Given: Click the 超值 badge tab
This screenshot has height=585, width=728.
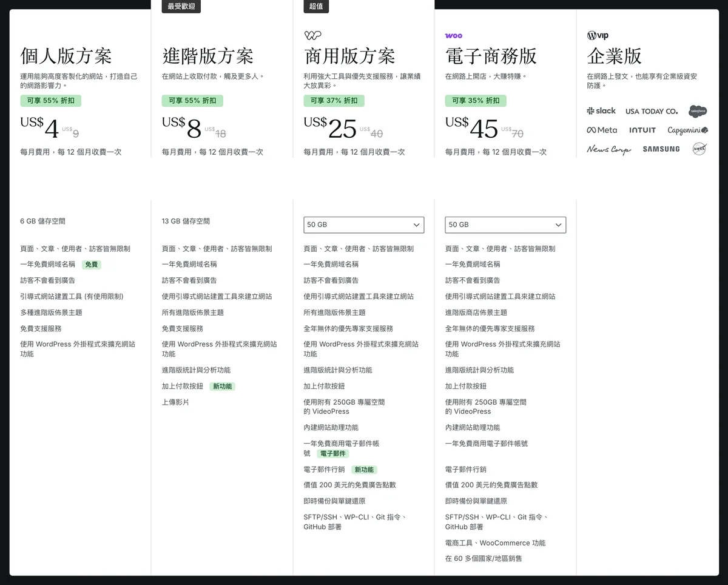Looking at the screenshot, I should tap(316, 7).
